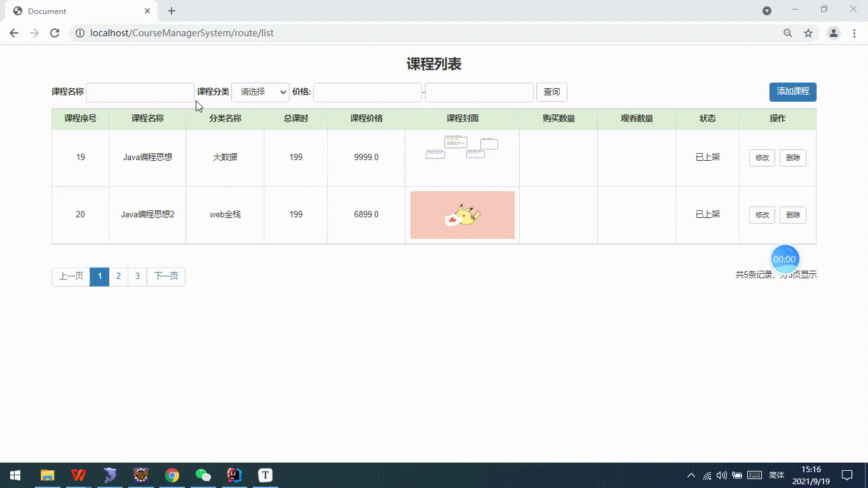
Task: Select the Document browser tab
Action: click(x=83, y=11)
